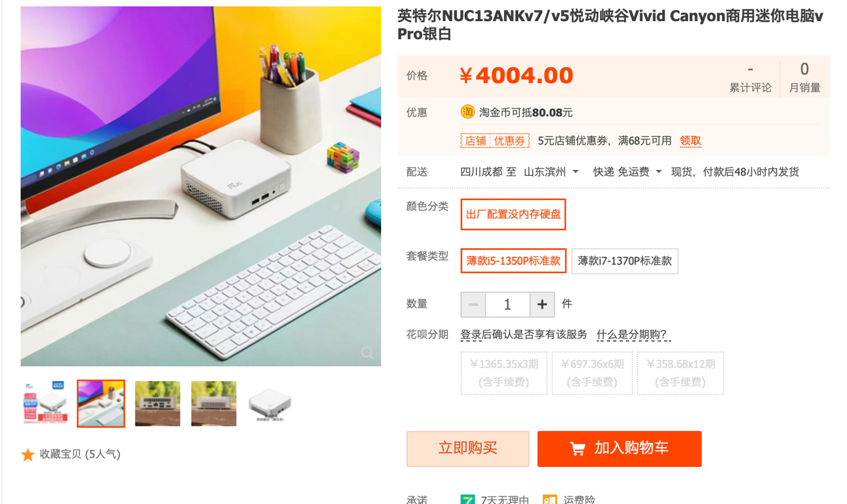
Task: Click the green 7天无理由 badge icon
Action: tap(468, 500)
